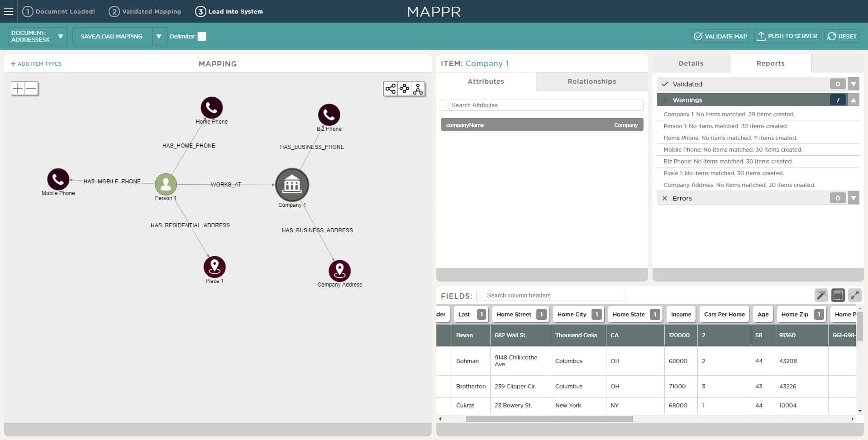868x440 pixels.
Task: Select the Company 1 building node
Action: [x=292, y=185]
